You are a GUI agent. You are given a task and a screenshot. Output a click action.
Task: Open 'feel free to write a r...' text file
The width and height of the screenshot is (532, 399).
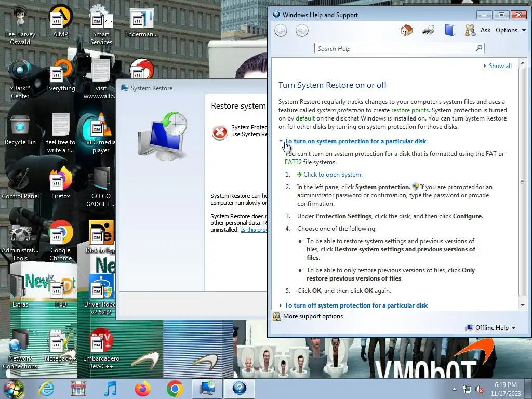tap(60, 134)
